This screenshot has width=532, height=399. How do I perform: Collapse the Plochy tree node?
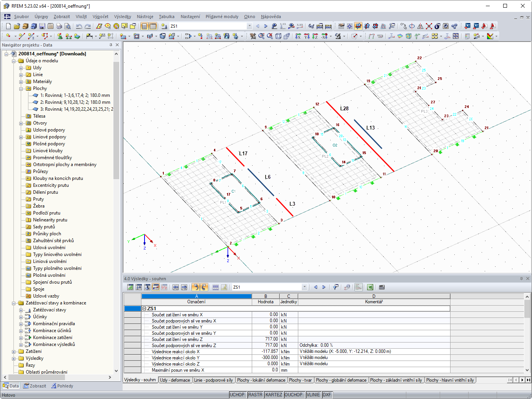pos(21,89)
